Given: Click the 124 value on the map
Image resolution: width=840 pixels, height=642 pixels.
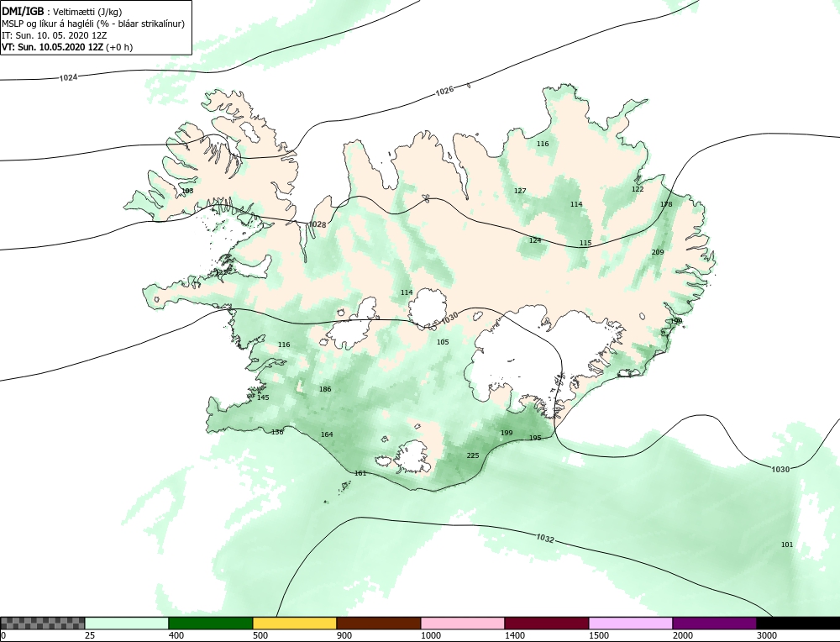Looking at the screenshot, I should click(x=535, y=240).
